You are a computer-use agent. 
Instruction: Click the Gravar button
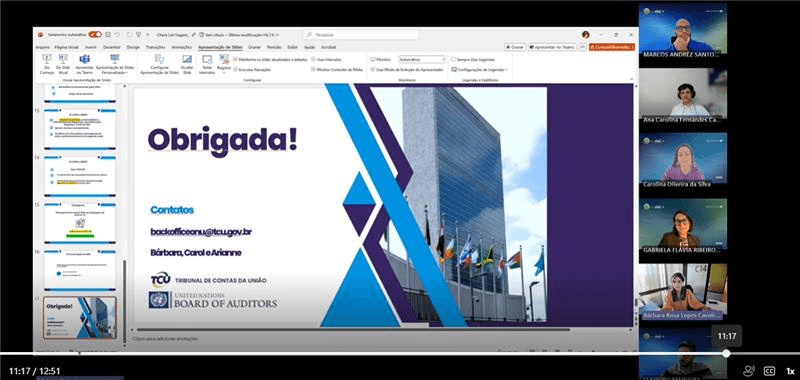515,47
